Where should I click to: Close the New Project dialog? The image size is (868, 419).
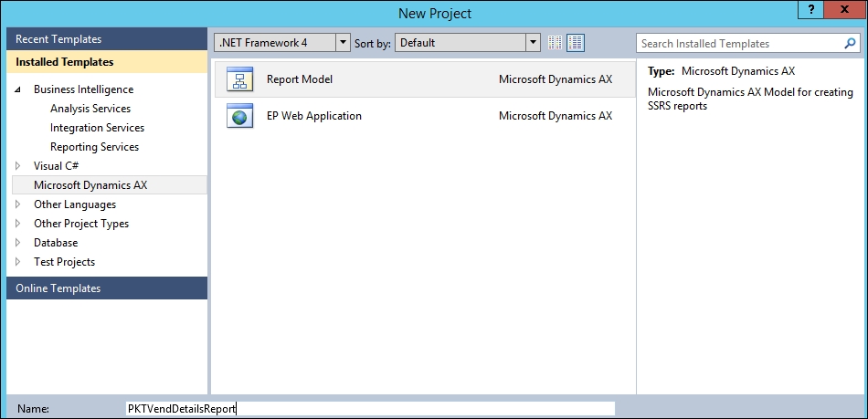click(844, 9)
